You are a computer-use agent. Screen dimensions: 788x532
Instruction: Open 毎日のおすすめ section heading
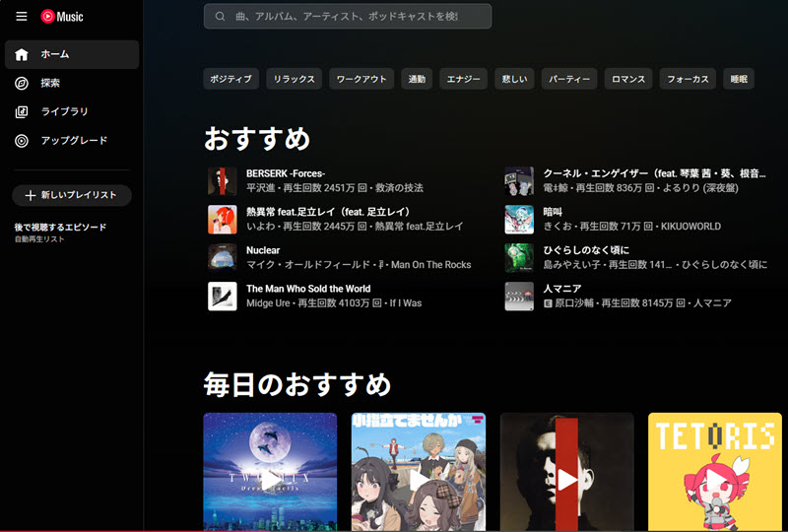pyautogui.click(x=297, y=384)
